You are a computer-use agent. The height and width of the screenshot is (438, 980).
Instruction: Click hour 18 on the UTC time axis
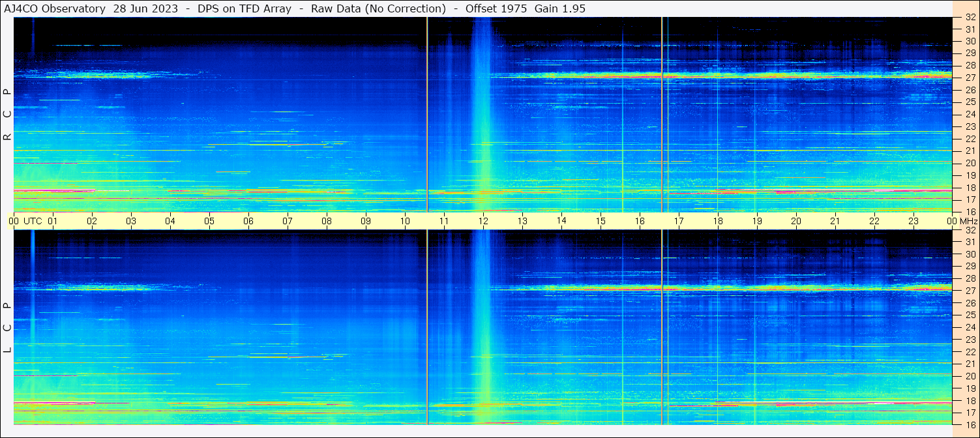[718, 221]
